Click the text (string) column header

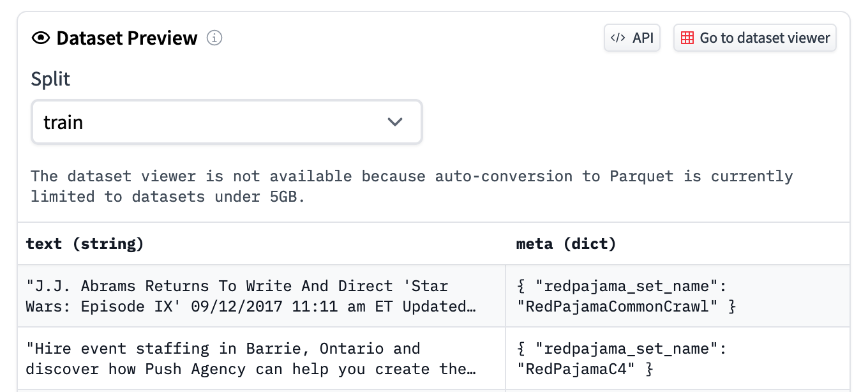point(84,243)
